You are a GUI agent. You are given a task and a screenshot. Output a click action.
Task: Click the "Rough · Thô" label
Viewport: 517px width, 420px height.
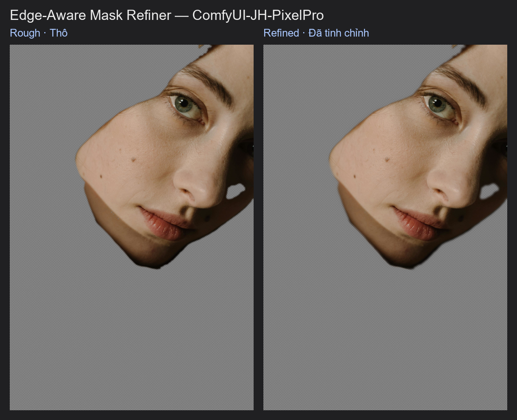[39, 33]
